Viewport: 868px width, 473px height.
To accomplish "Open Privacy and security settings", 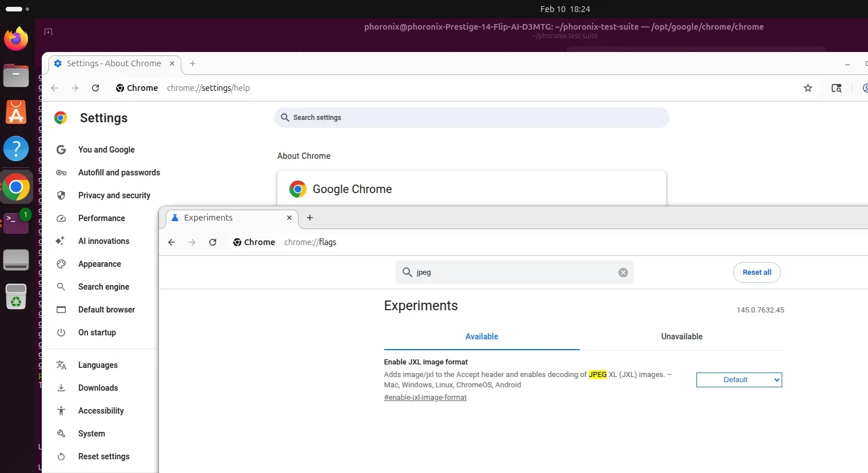I will tap(114, 195).
